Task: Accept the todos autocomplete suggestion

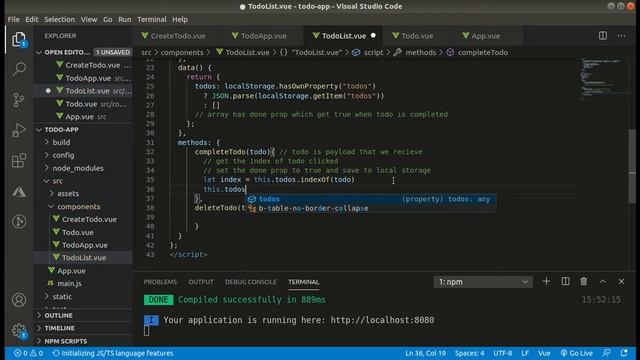Action: 371,199
